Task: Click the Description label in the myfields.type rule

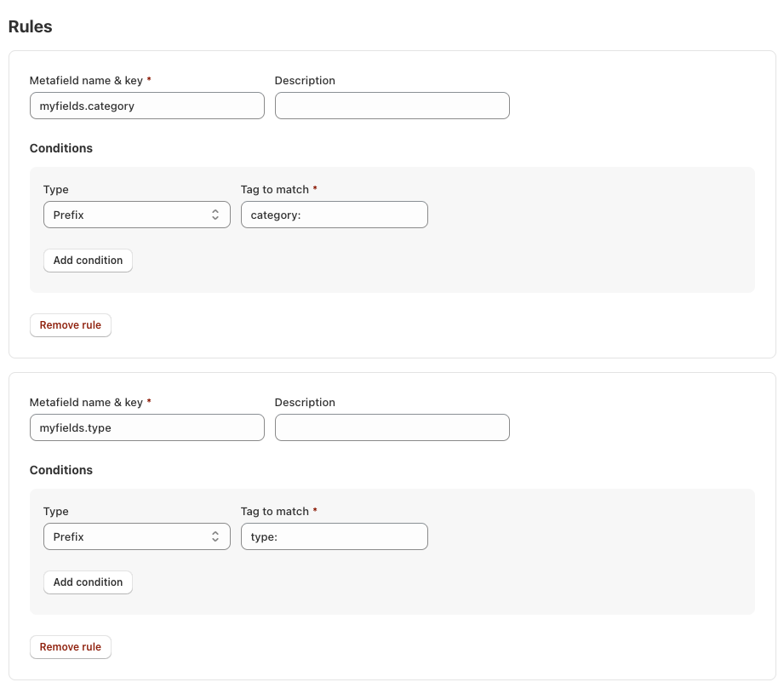Action: coord(305,403)
